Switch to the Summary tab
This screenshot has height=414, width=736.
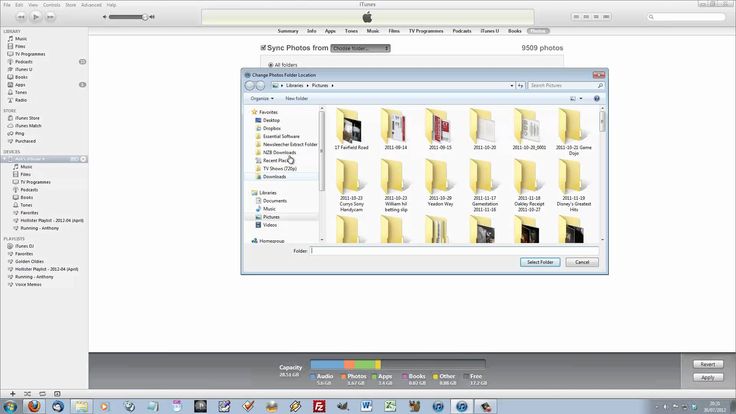click(x=288, y=31)
